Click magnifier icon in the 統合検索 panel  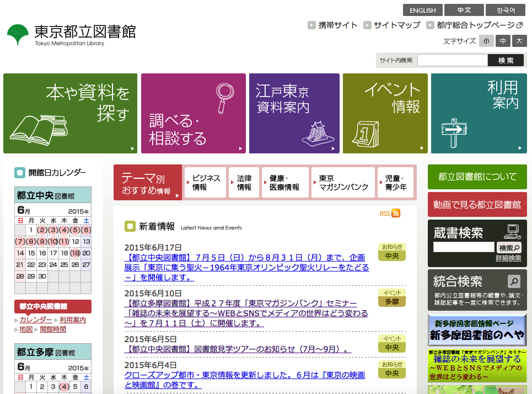(513, 281)
